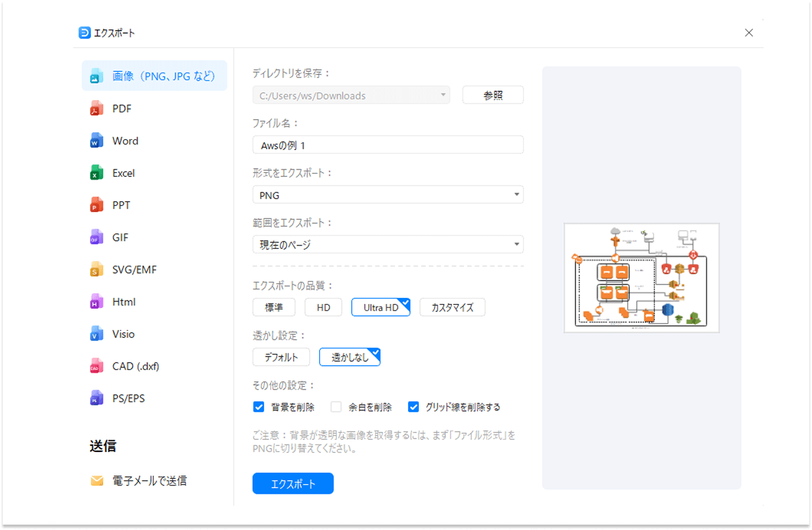Uncheck グリッド線を削除する option

413,406
